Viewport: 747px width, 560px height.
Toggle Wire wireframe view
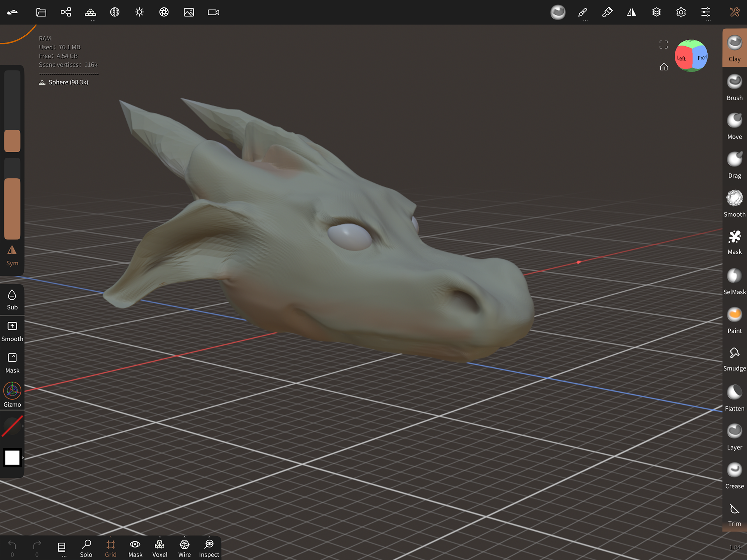(x=184, y=548)
